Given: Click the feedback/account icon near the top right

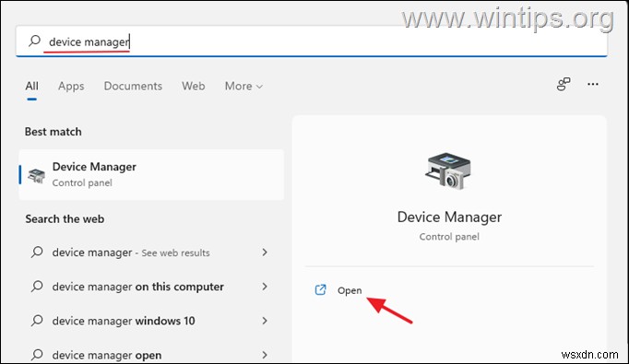Looking at the screenshot, I should (564, 84).
